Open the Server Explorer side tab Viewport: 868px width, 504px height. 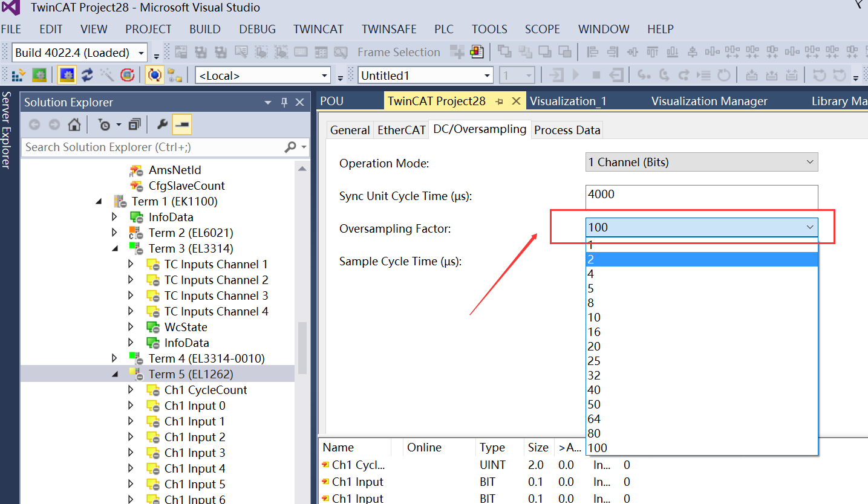tap(7, 130)
